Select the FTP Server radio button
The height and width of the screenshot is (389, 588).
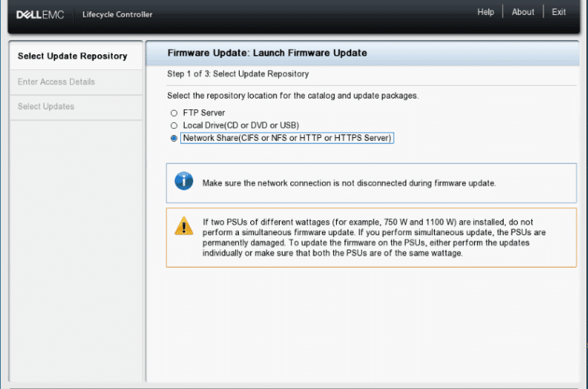tap(174, 113)
